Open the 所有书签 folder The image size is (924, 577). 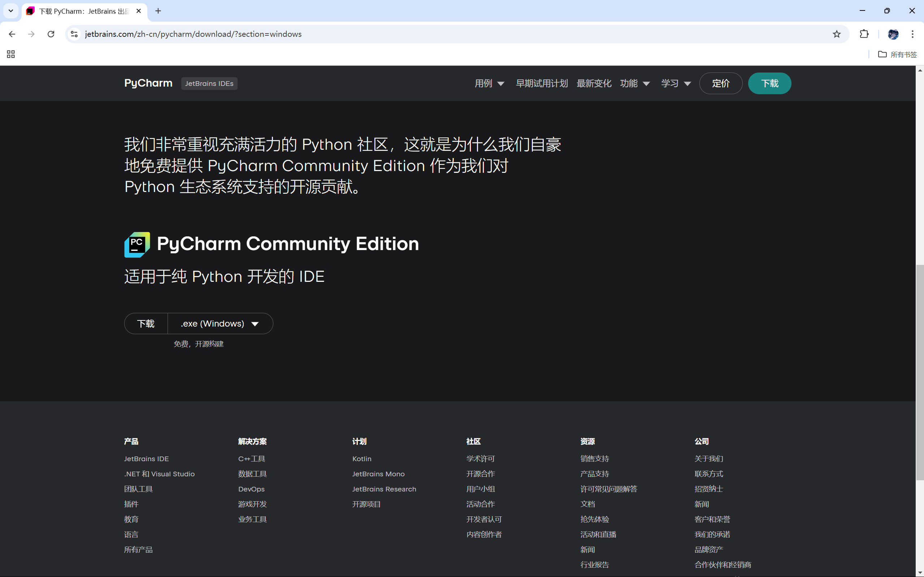(897, 54)
